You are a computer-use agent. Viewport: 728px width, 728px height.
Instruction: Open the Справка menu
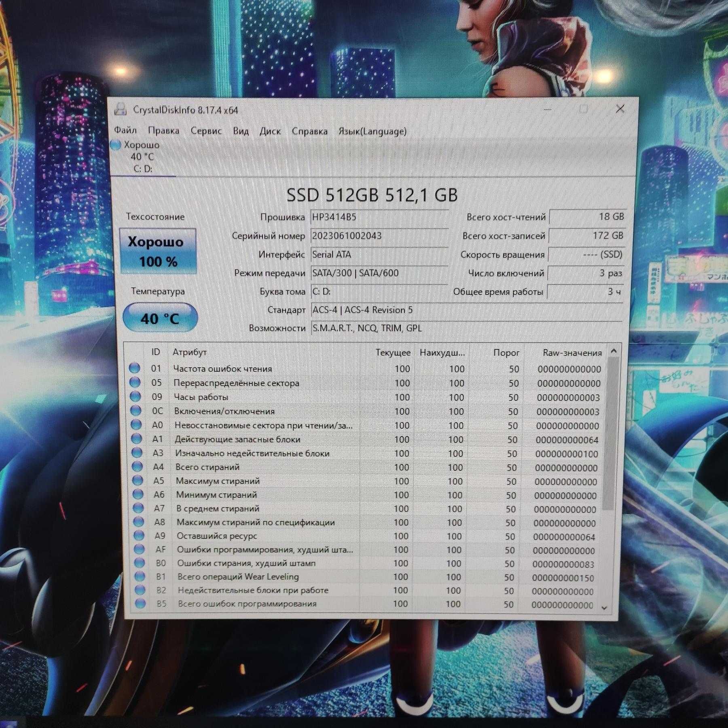pyautogui.click(x=310, y=131)
